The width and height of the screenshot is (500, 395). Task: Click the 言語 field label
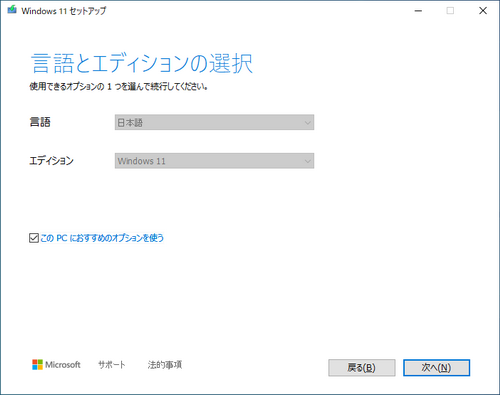click(x=40, y=122)
